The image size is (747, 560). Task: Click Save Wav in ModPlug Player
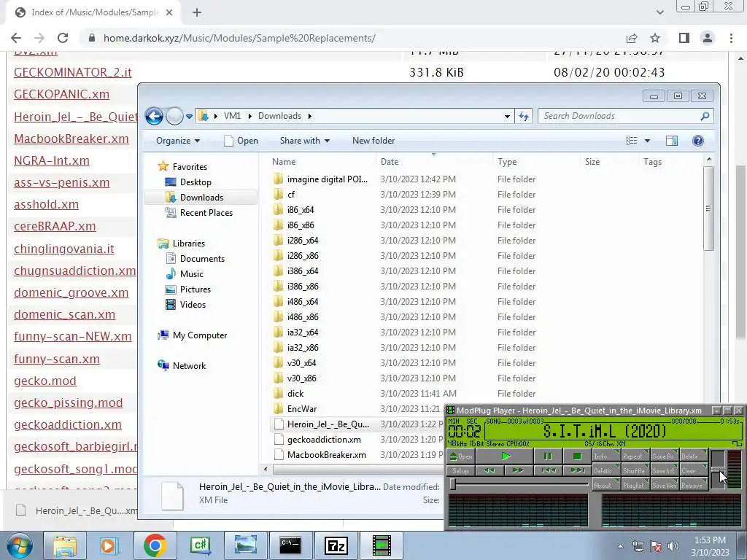tap(664, 485)
